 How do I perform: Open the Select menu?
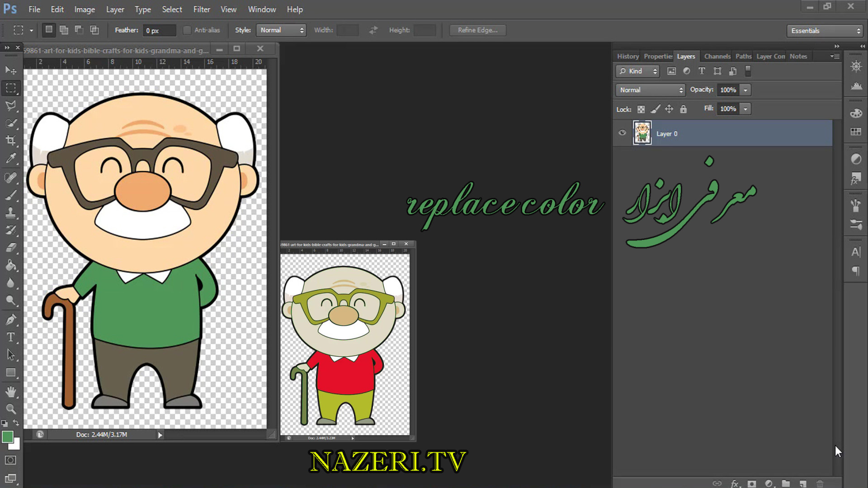(x=172, y=9)
